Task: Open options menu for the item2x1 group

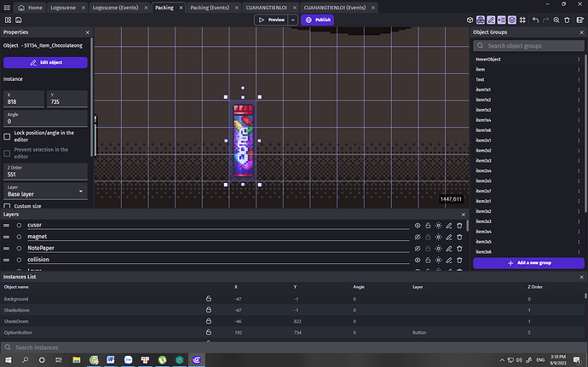Action: 579,140
